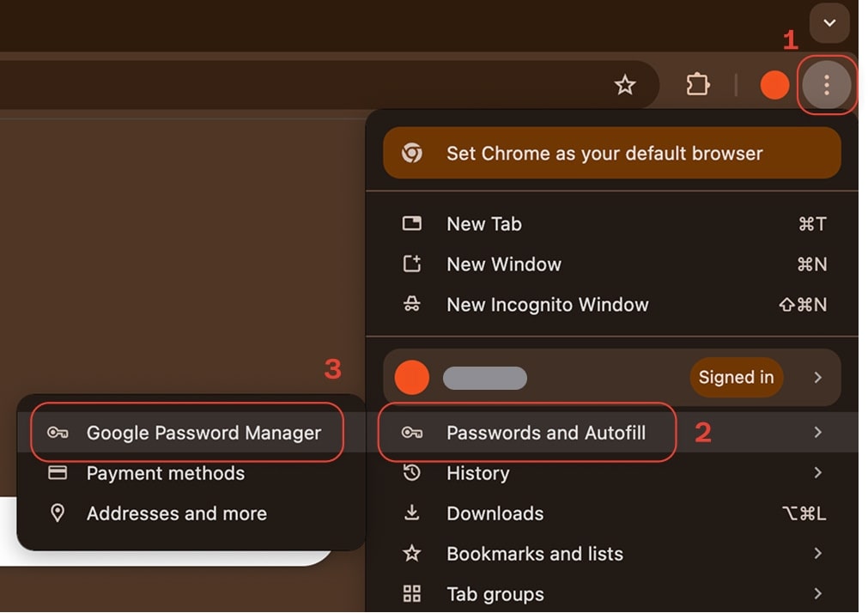Click the key icon beside Google Password Manager
The height and width of the screenshot is (613, 868).
click(58, 433)
